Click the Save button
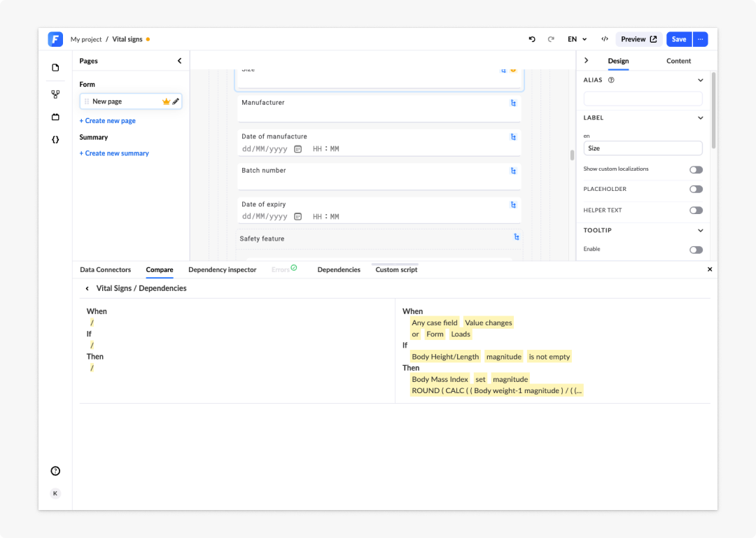 [679, 39]
